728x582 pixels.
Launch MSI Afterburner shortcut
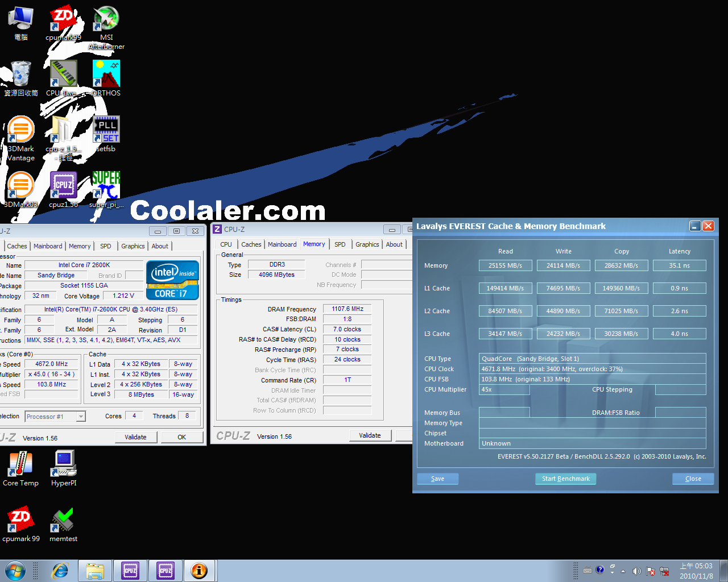pos(106,27)
